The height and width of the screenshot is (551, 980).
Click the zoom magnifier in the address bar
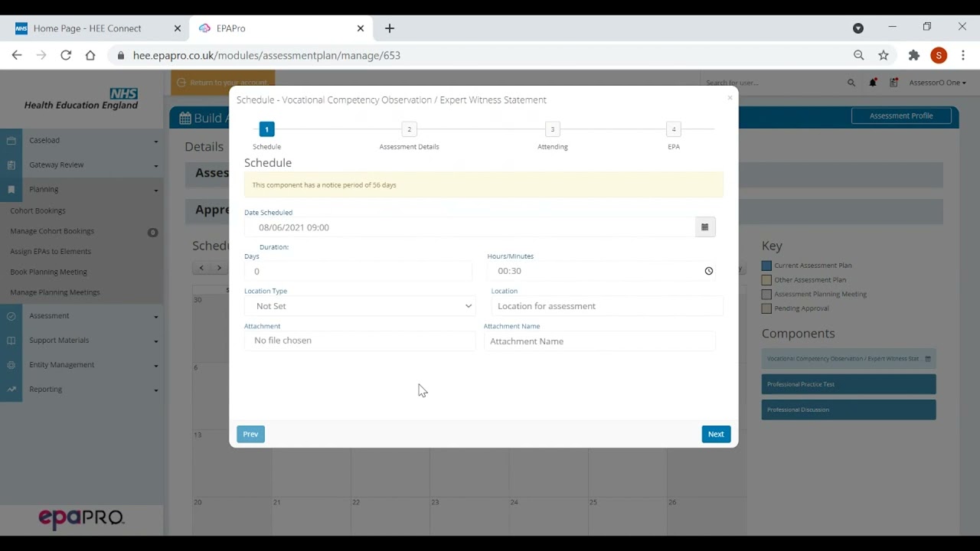point(859,55)
